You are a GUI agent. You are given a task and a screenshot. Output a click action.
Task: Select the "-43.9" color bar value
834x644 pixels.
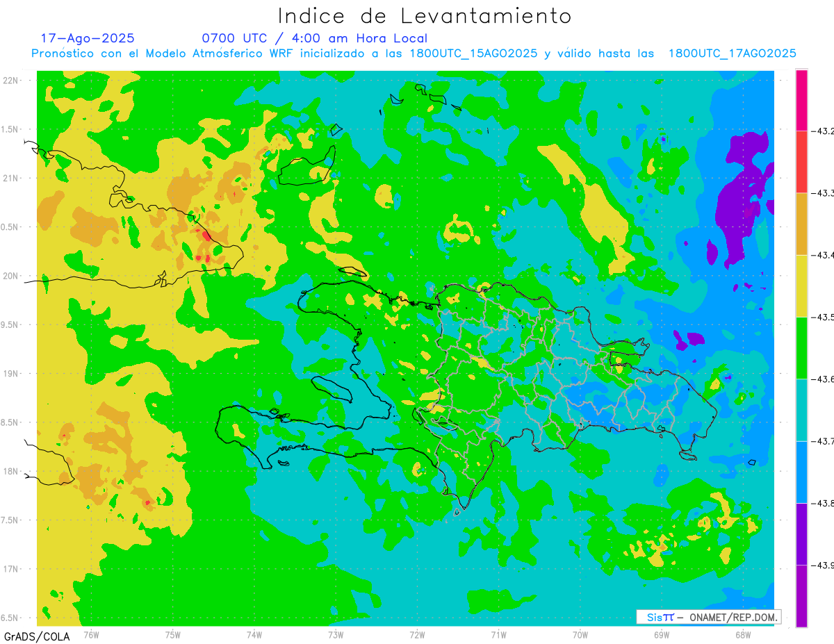pyautogui.click(x=824, y=565)
